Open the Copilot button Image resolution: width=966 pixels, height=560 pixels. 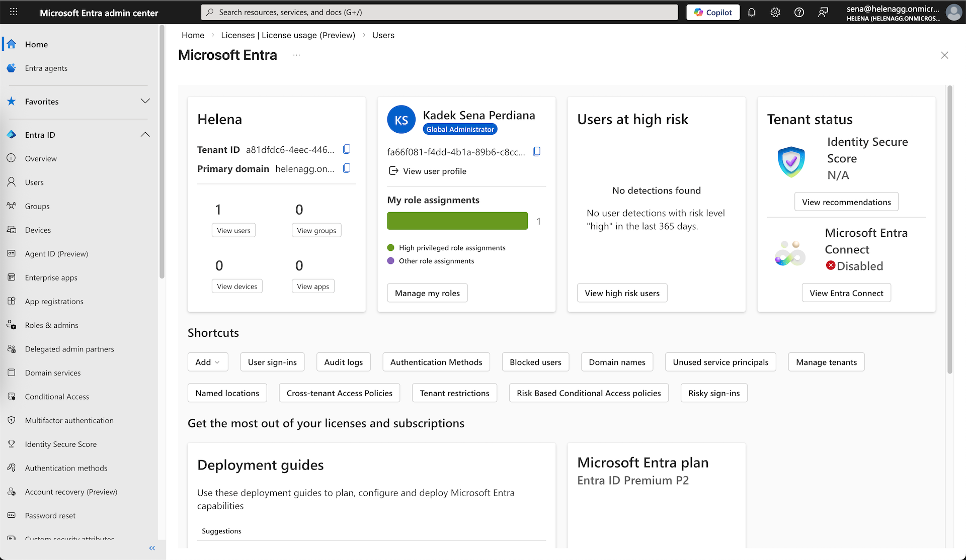(713, 13)
